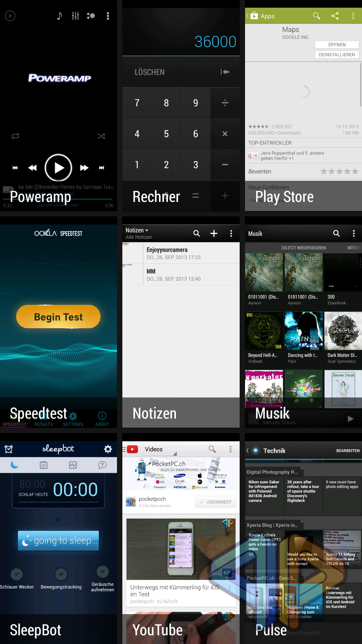Select ZULETZT WIEDERGEGEBEN tab in Musik
The height and width of the screenshot is (644, 362).
coord(303,248)
